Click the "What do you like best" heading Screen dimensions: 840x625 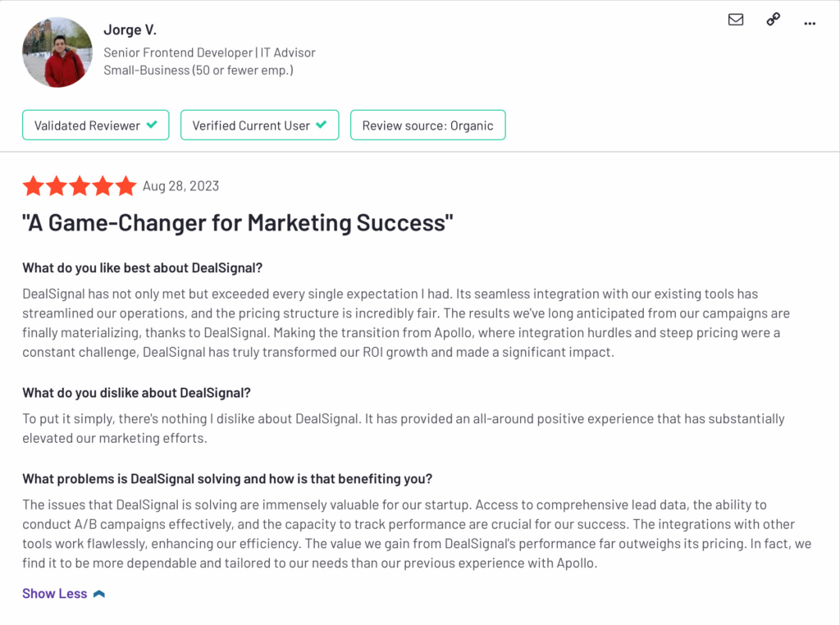point(142,268)
